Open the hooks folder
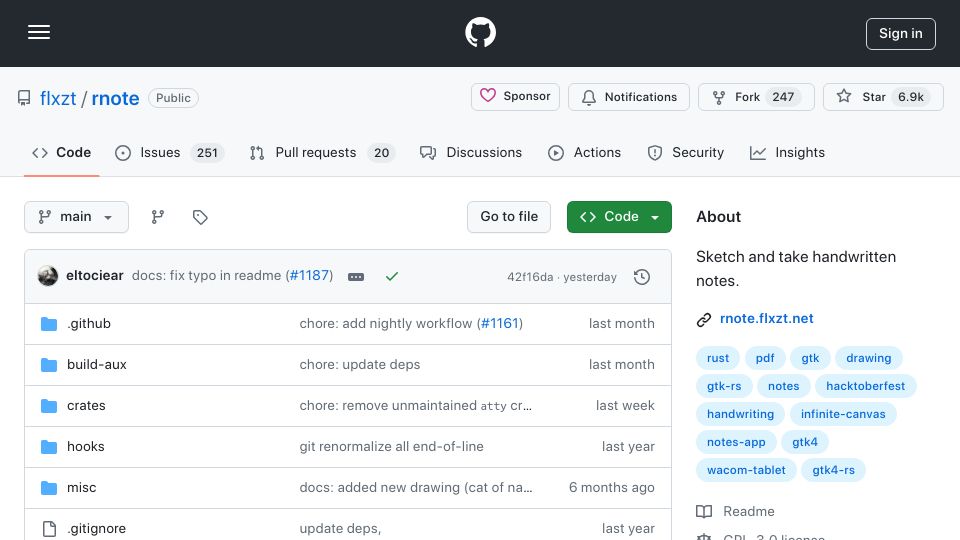This screenshot has width=960, height=540. click(x=86, y=446)
